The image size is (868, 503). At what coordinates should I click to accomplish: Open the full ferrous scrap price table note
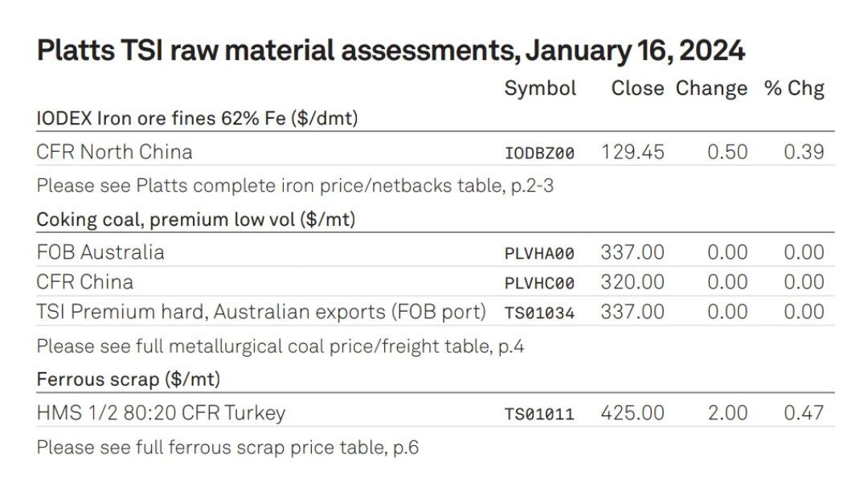(227, 447)
